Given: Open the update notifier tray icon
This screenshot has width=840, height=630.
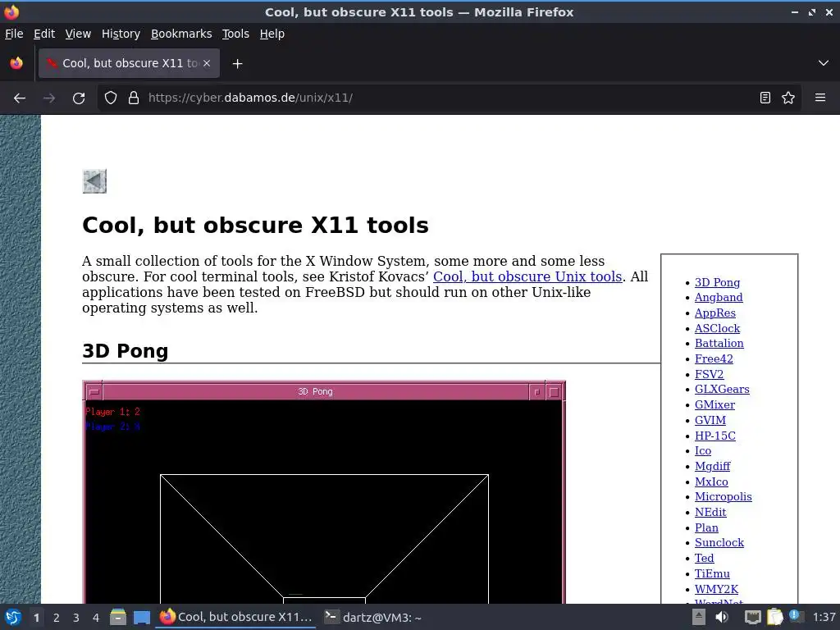Looking at the screenshot, I should [x=796, y=616].
